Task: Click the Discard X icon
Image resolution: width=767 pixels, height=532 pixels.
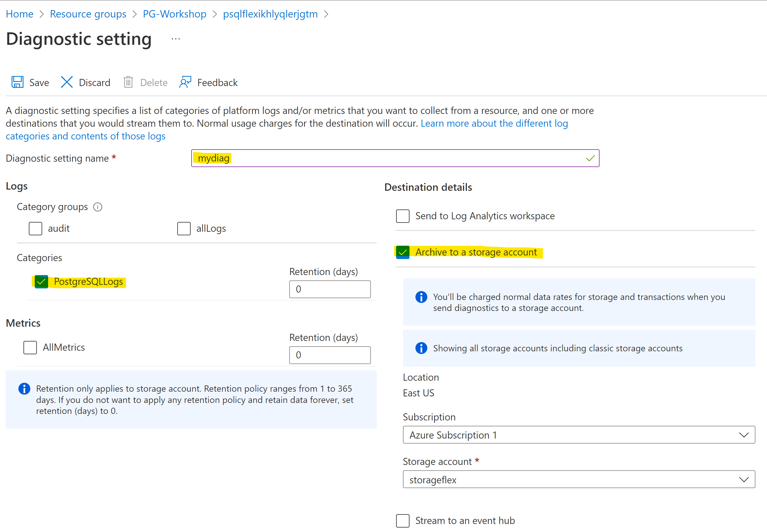Action: point(67,82)
